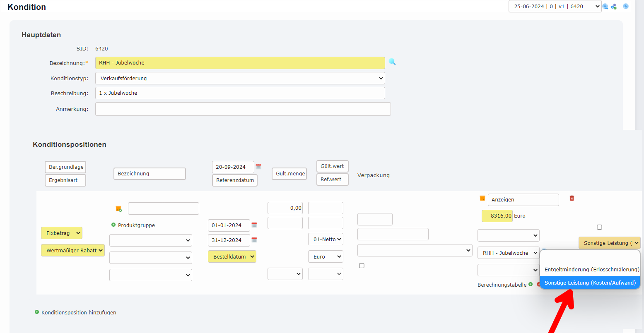
Task: Click the Ber.grundlage header button
Action: tap(65, 167)
